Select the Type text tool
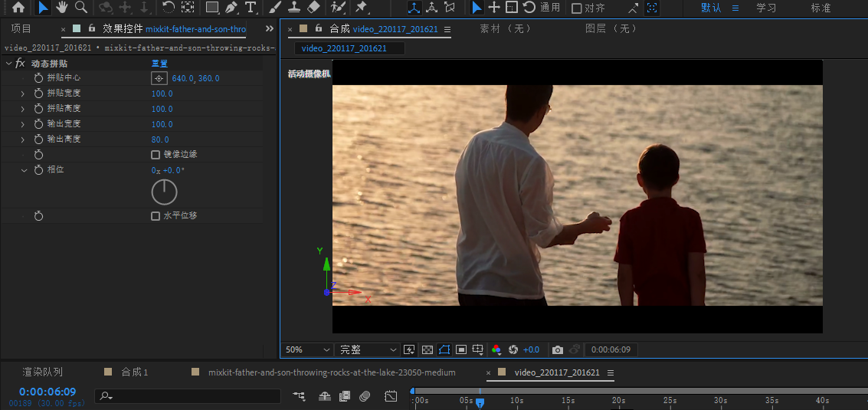Image resolution: width=868 pixels, height=410 pixels. coord(251,7)
